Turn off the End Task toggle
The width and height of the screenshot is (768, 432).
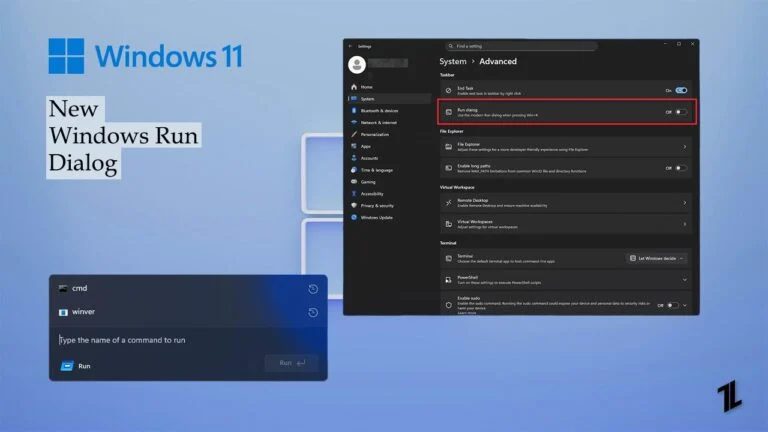pyautogui.click(x=681, y=91)
